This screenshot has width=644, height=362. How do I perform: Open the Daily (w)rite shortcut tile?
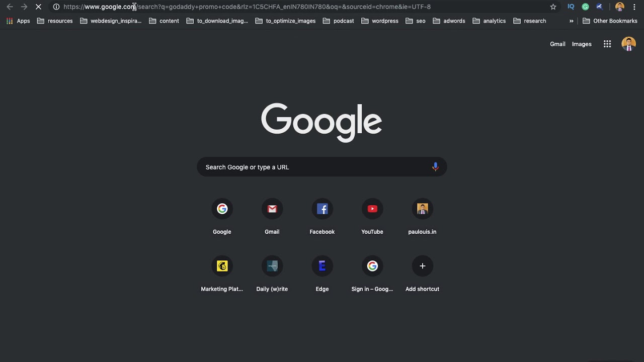pos(272,275)
